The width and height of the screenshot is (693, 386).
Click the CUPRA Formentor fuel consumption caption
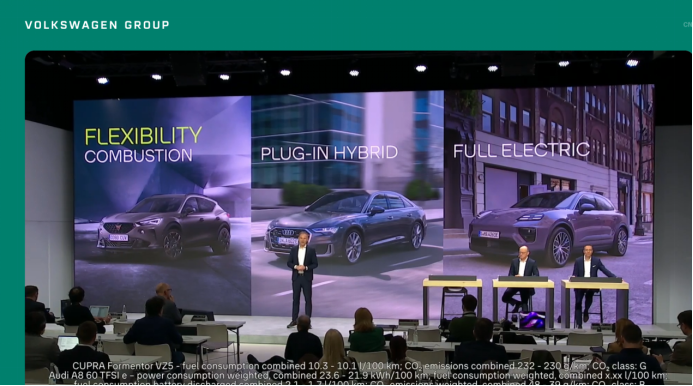pos(359,367)
